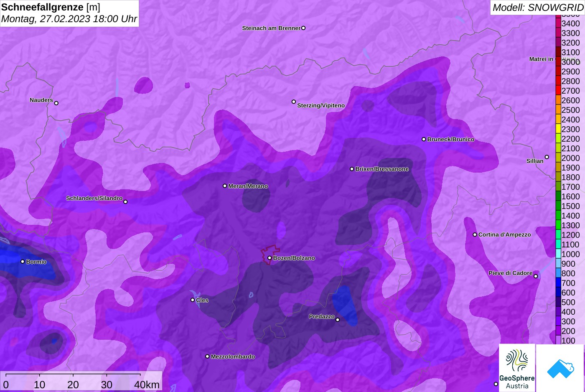Click the Schlanders/Silandro town label
This screenshot has width=585, height=392.
(x=94, y=198)
